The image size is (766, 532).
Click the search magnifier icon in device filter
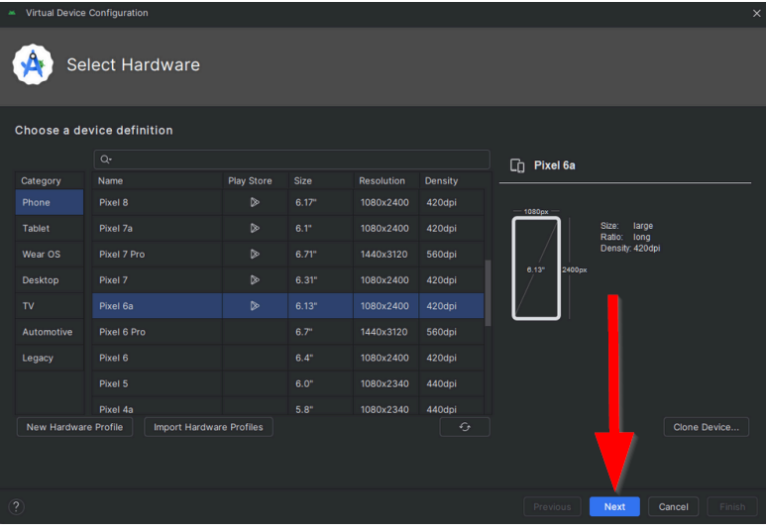[x=105, y=160]
